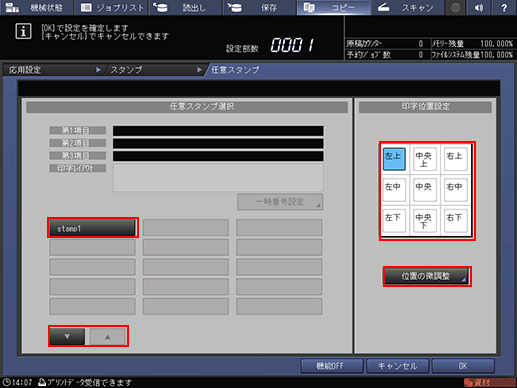Open help with the question mark icon
This screenshot has height=388, width=517.
tap(504, 7)
